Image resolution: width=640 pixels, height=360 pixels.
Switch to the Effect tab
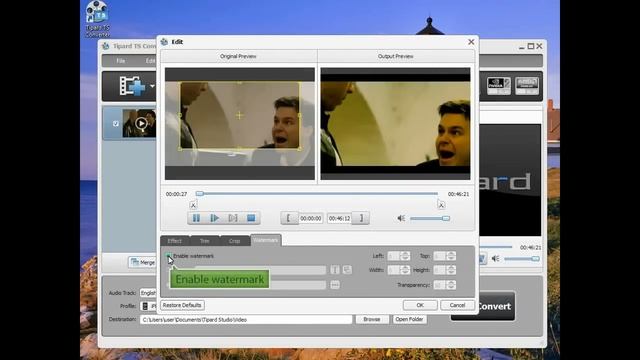tap(174, 241)
